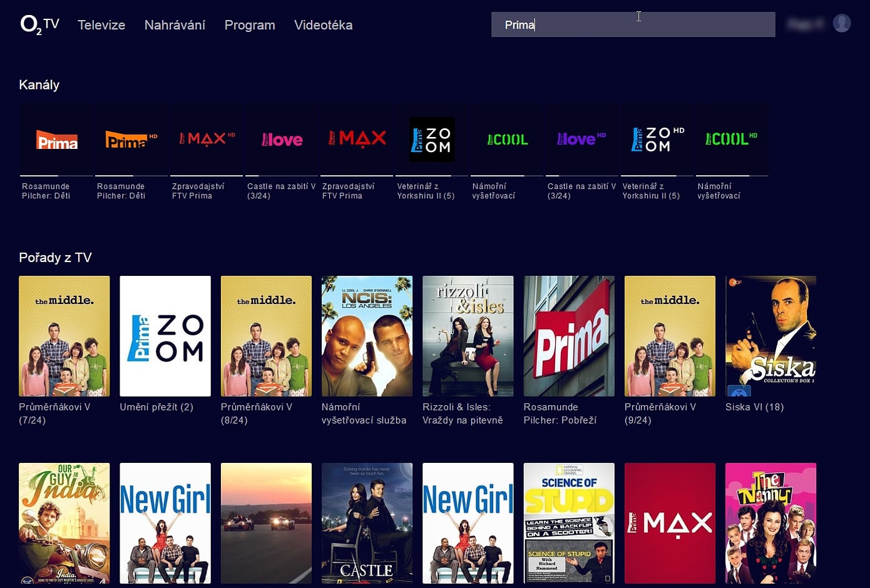Viewport: 870px width, 588px height.
Task: Open The Nanny poster
Action: (771, 523)
